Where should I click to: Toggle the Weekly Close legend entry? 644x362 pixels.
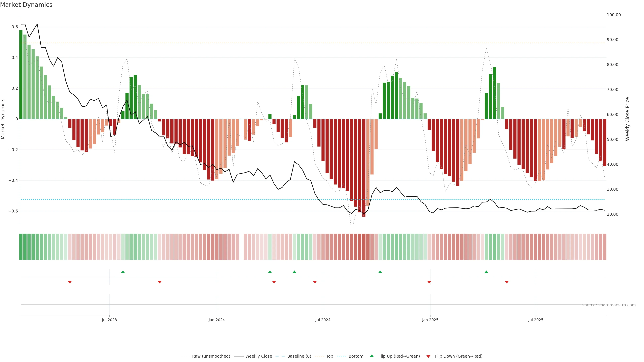258,356
